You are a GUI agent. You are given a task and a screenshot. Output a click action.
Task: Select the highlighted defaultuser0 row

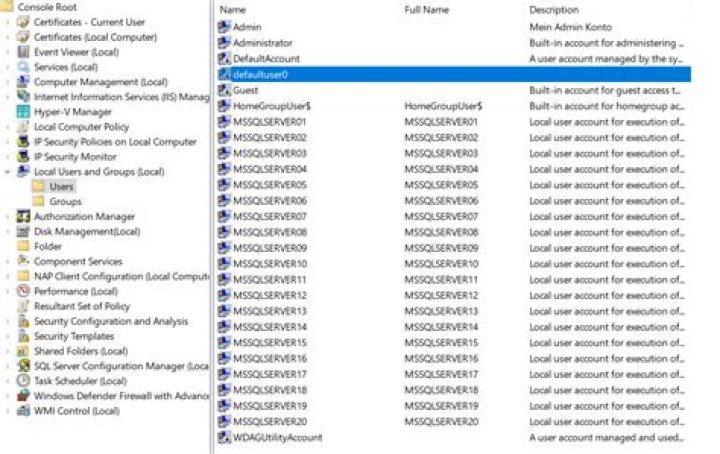point(454,74)
